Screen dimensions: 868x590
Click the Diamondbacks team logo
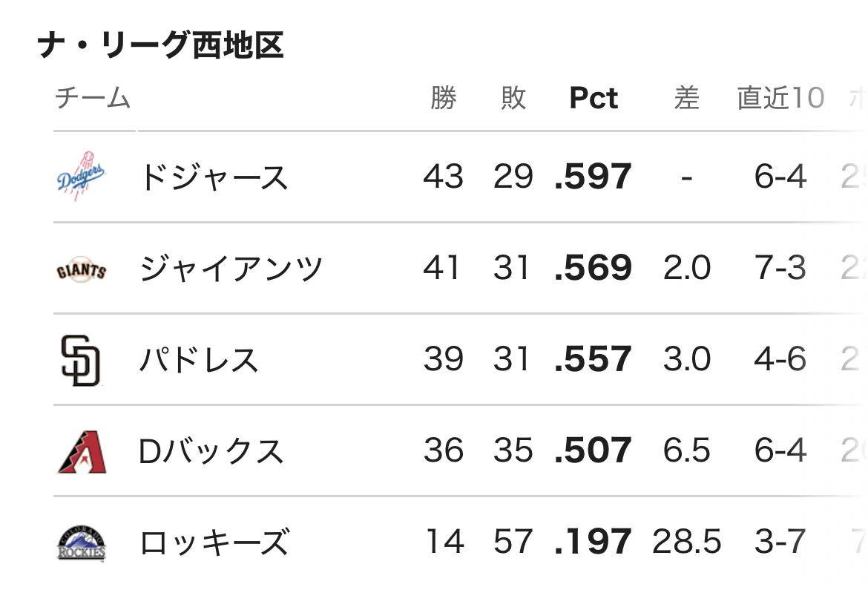click(x=82, y=451)
